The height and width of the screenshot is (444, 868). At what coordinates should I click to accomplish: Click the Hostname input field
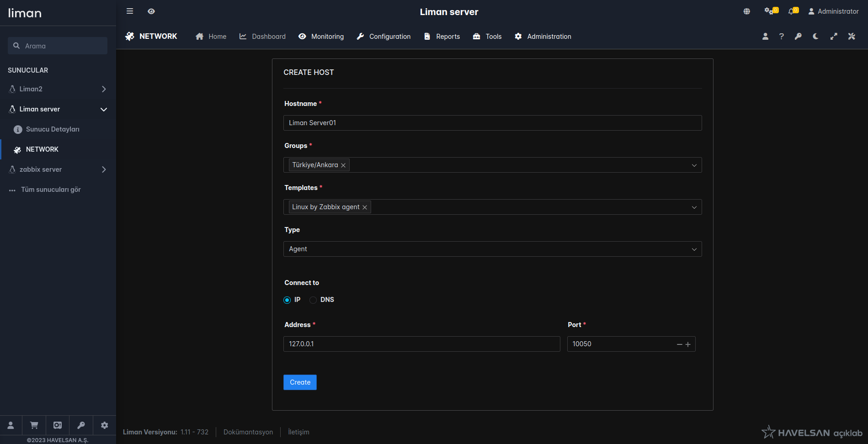493,123
